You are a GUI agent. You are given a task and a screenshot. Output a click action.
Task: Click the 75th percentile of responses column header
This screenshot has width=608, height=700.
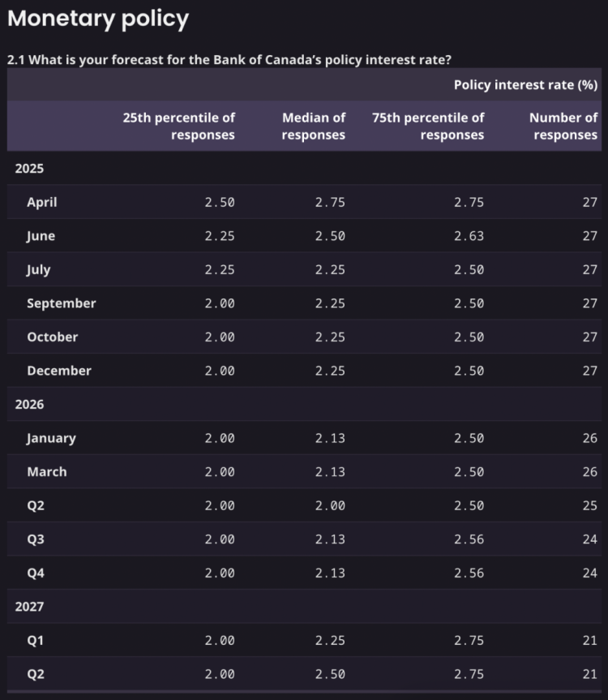coord(428,126)
